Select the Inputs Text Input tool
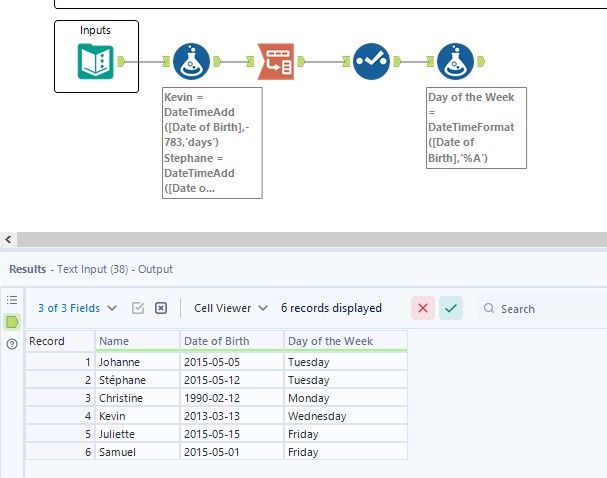Image resolution: width=607 pixels, height=478 pixels. 95,61
